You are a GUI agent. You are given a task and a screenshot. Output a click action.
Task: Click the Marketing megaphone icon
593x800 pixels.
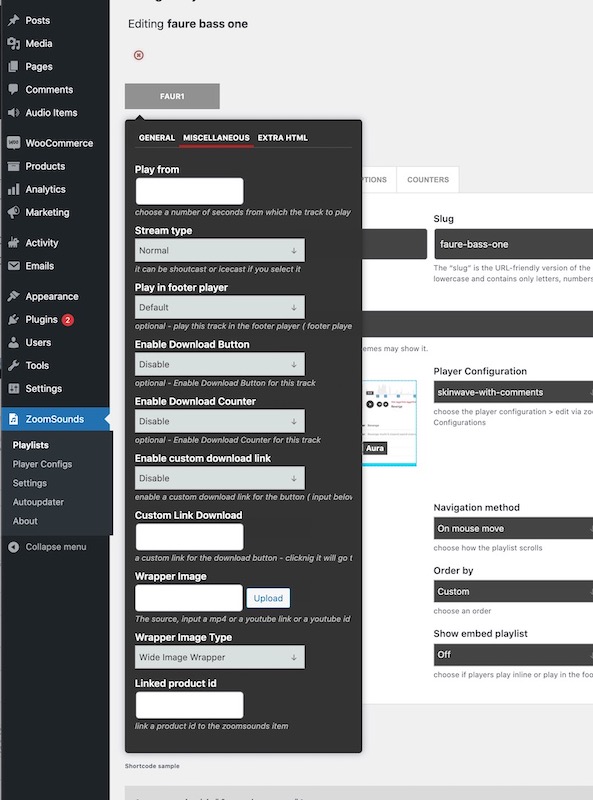tap(14, 212)
